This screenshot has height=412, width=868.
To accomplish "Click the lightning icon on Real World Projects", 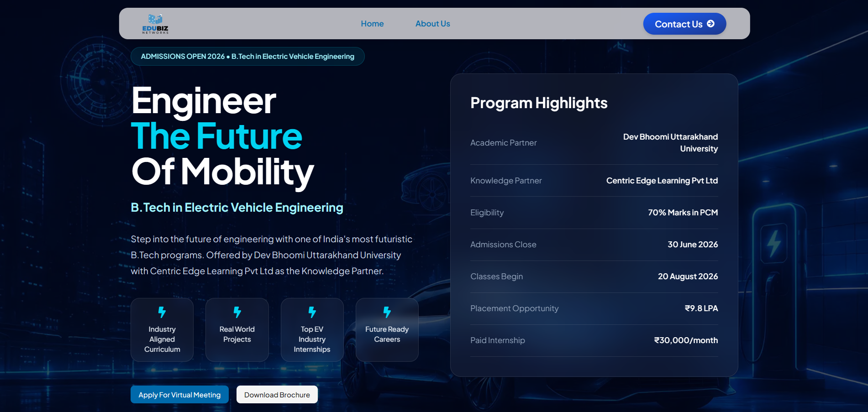I will click(x=237, y=312).
